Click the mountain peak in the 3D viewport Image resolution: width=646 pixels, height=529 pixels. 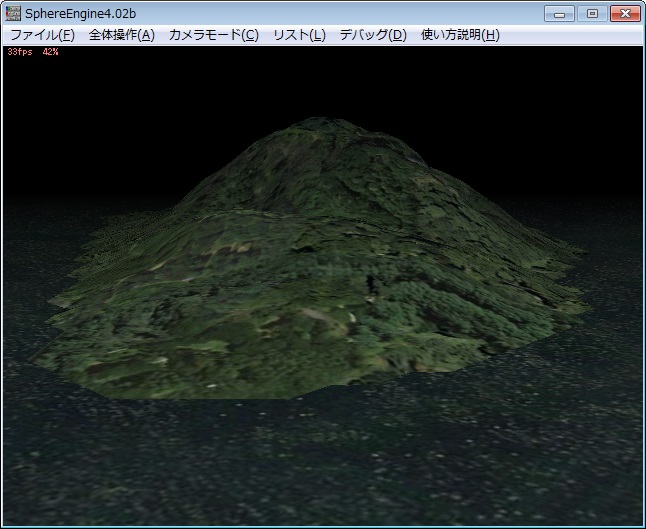(x=325, y=123)
